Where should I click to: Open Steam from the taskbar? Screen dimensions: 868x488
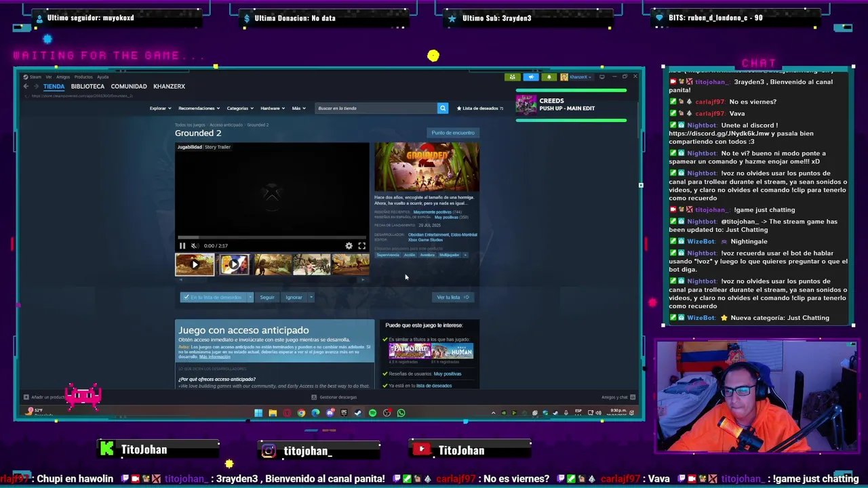[358, 413]
